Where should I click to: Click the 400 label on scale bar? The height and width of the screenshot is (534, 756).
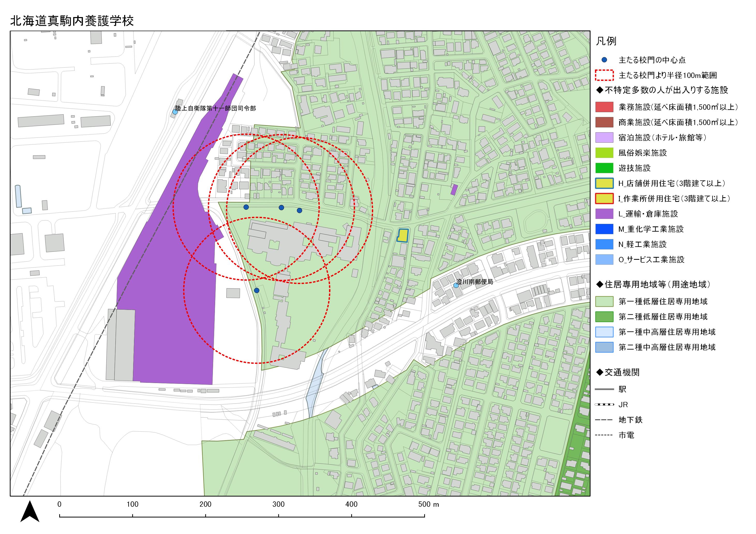click(x=352, y=504)
